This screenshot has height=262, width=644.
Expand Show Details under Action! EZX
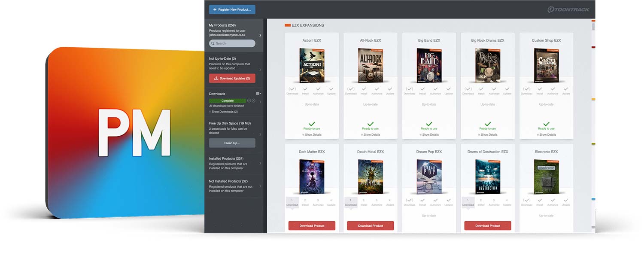pos(312,134)
